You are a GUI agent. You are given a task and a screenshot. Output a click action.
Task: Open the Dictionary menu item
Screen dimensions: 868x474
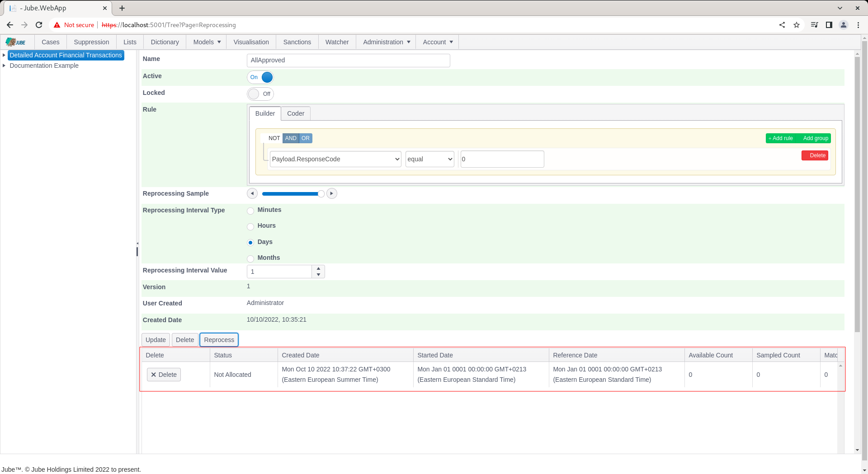tap(165, 42)
